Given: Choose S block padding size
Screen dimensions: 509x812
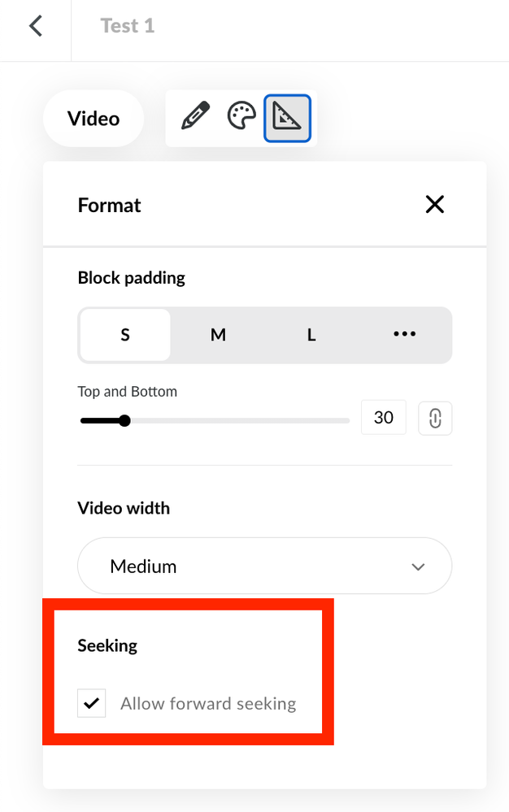Looking at the screenshot, I should [125, 334].
